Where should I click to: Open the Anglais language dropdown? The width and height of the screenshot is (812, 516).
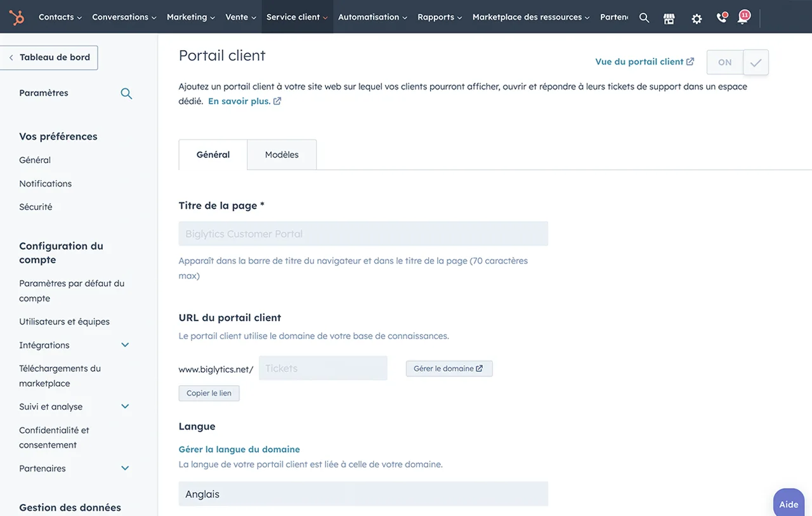pos(363,494)
